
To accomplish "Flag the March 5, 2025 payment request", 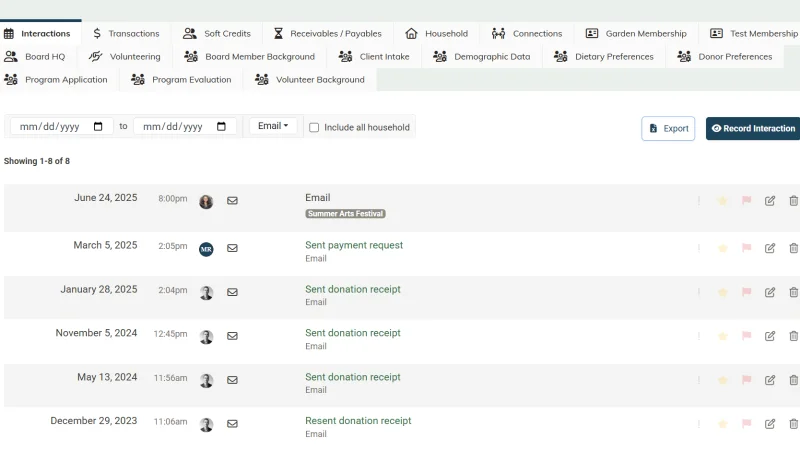I will pos(746,248).
